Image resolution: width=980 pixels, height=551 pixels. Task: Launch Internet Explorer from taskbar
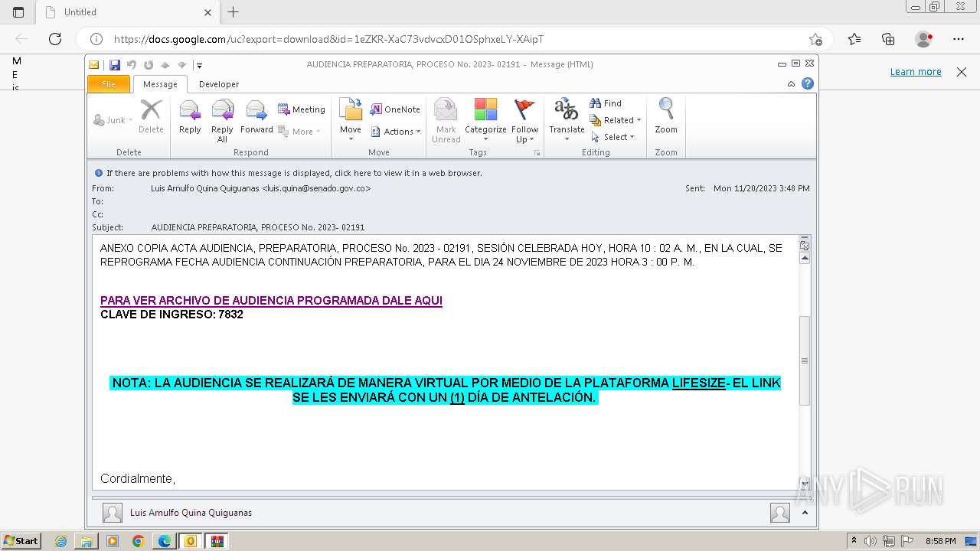[61, 541]
